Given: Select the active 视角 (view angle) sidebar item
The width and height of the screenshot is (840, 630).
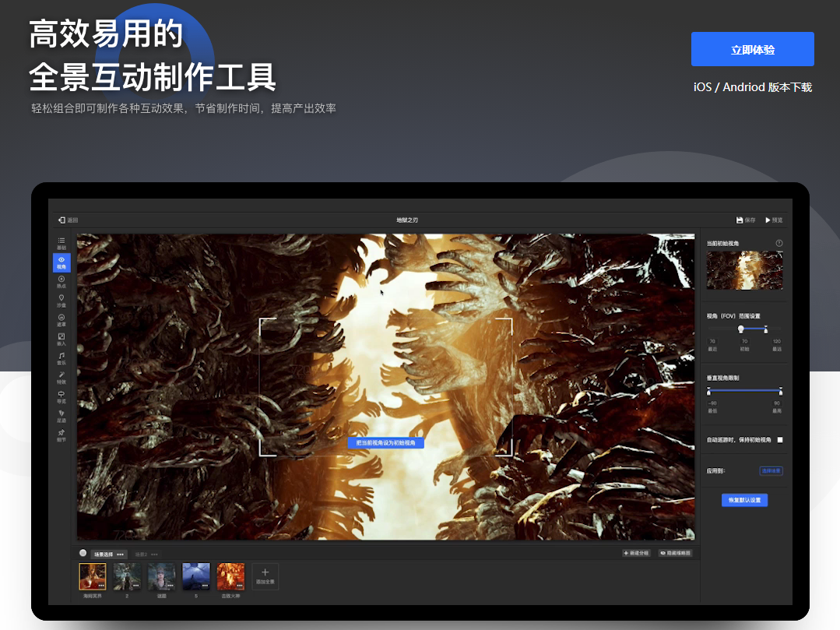Looking at the screenshot, I should 62,262.
